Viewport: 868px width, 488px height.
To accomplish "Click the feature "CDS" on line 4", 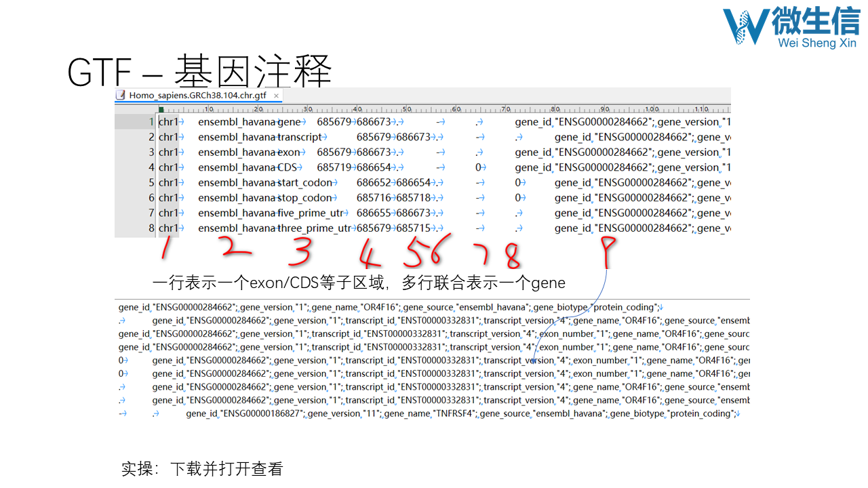I will pyautogui.click(x=287, y=167).
